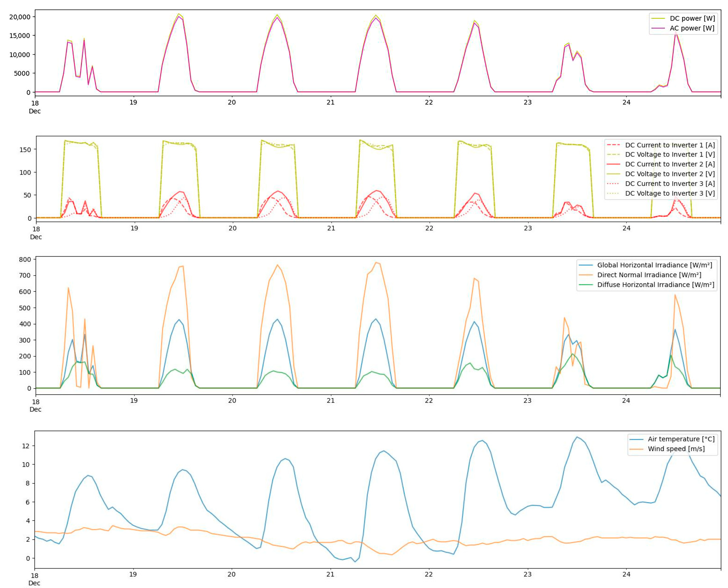Click Diffuse Horizontal Irradiance legend label
This screenshot has height=588, width=728.
pyautogui.click(x=656, y=285)
